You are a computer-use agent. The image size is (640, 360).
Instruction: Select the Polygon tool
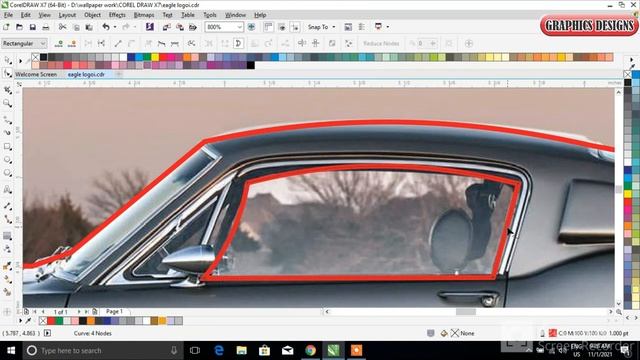tap(7, 173)
